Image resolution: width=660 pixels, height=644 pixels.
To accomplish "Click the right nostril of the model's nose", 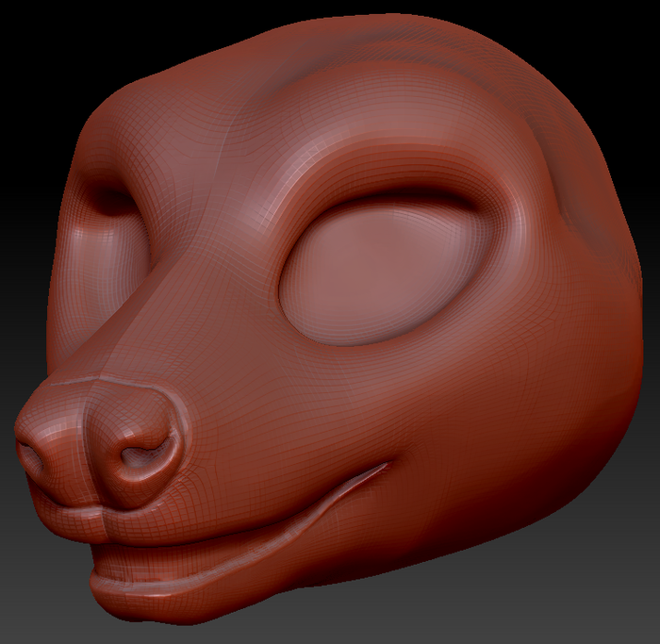I will (148, 455).
